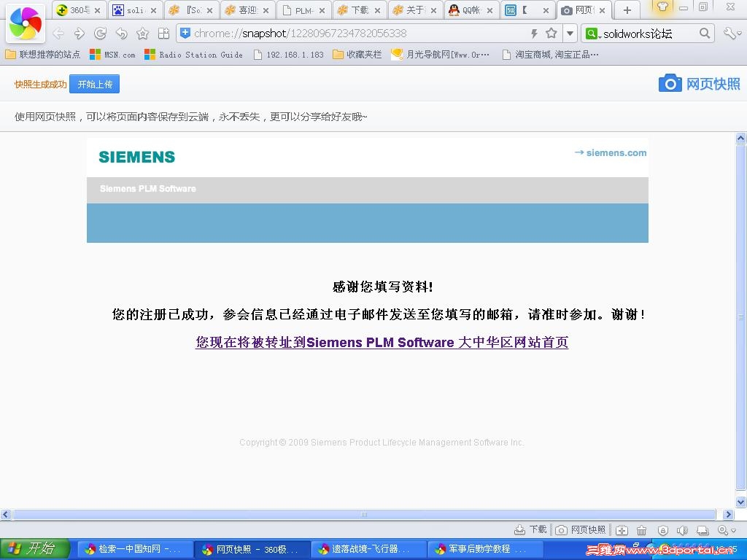Click the lightning speed mode icon

pyautogui.click(x=534, y=34)
